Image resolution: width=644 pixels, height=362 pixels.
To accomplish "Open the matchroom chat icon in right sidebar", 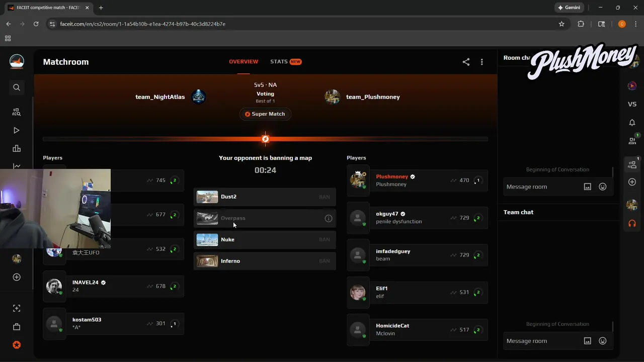I will (x=632, y=164).
